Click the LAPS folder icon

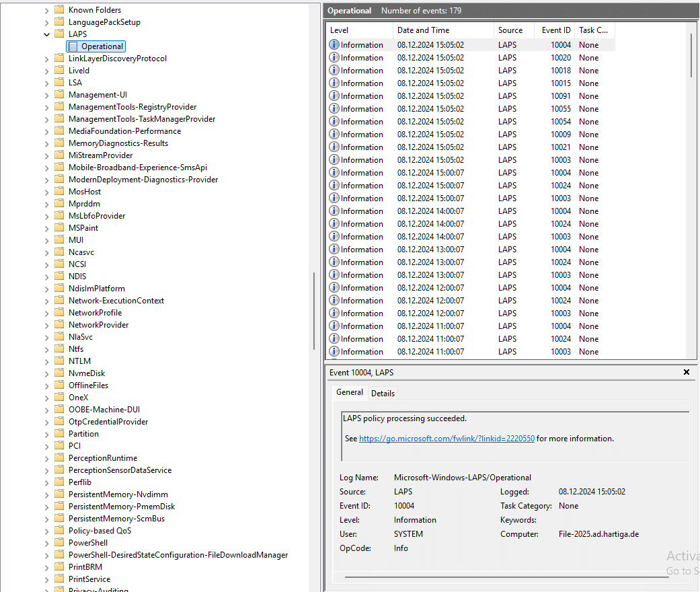tap(59, 34)
